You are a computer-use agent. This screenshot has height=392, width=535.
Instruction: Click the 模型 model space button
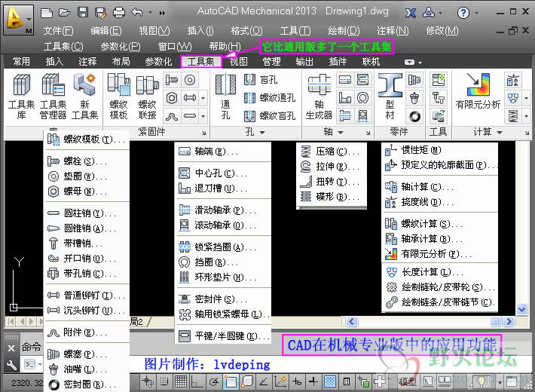(x=408, y=381)
